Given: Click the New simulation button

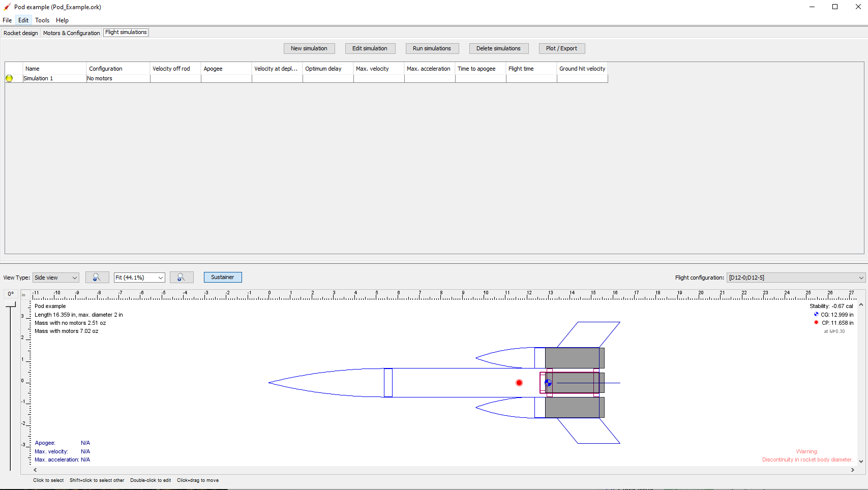Looking at the screenshot, I should click(x=309, y=48).
